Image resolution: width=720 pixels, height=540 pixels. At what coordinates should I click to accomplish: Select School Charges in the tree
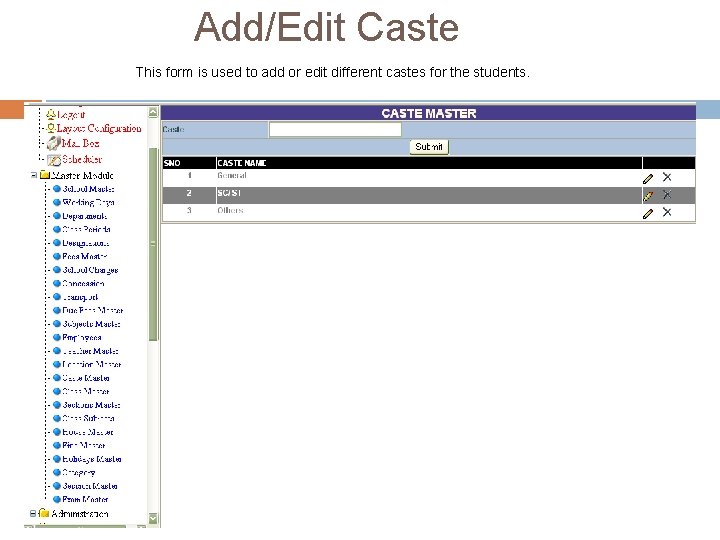[90, 270]
